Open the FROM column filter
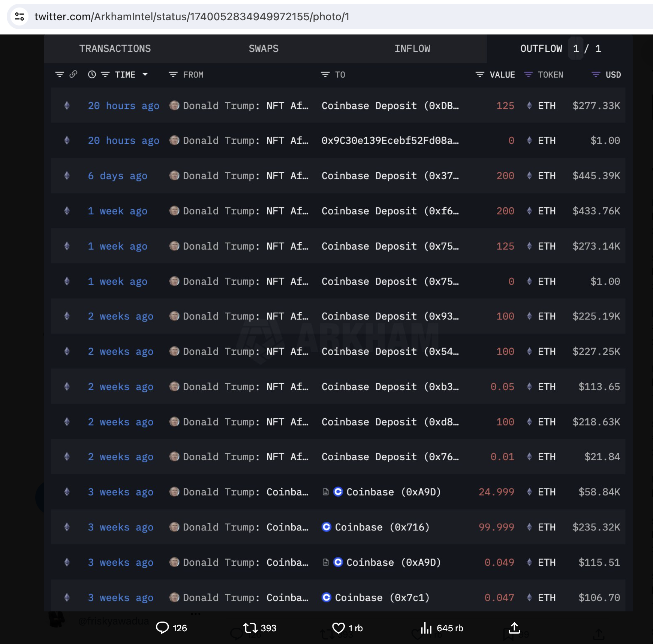 [x=173, y=74]
